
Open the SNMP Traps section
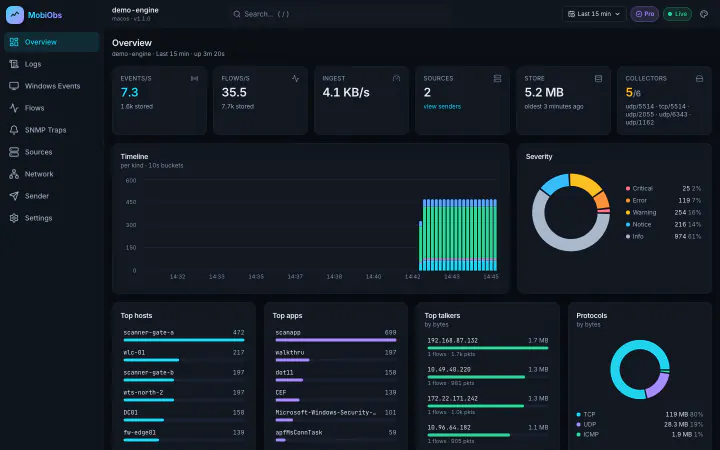coord(52,130)
